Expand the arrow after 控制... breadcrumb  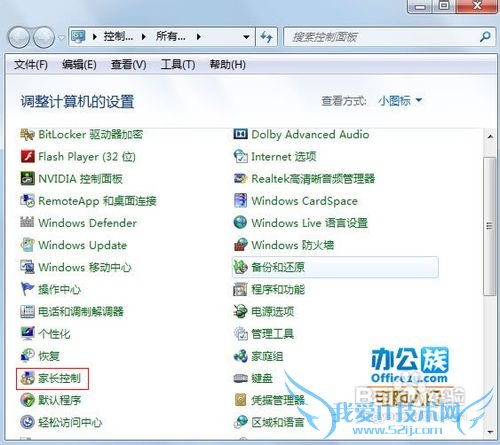[144, 37]
